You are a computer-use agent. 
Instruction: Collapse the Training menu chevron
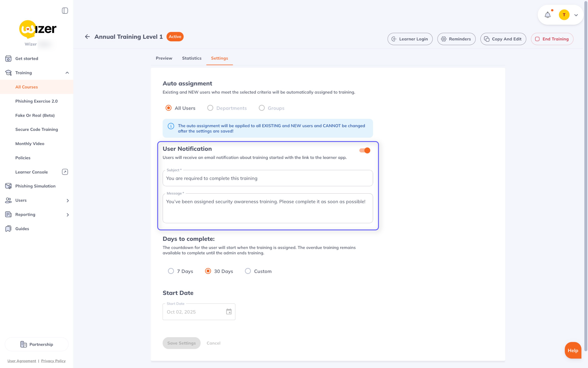click(x=67, y=73)
